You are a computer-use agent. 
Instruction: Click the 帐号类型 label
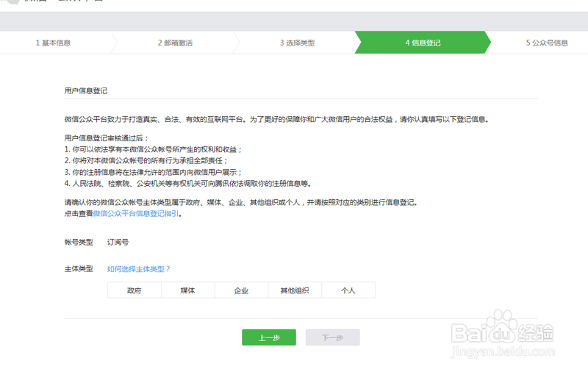click(79, 243)
